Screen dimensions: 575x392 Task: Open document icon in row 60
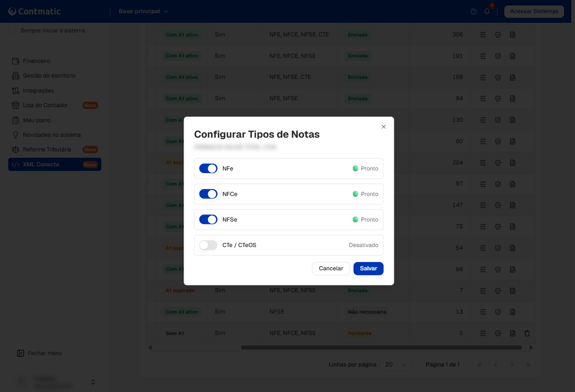tap(512, 141)
